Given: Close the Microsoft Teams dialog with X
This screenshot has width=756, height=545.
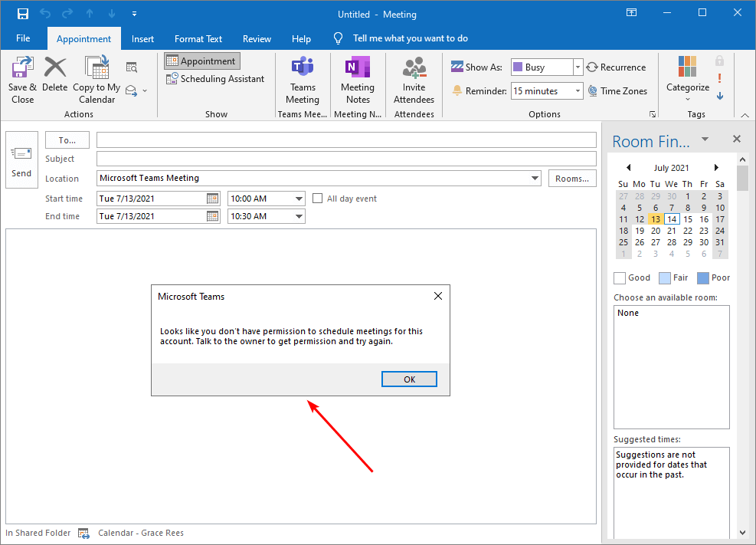Looking at the screenshot, I should click(x=438, y=296).
